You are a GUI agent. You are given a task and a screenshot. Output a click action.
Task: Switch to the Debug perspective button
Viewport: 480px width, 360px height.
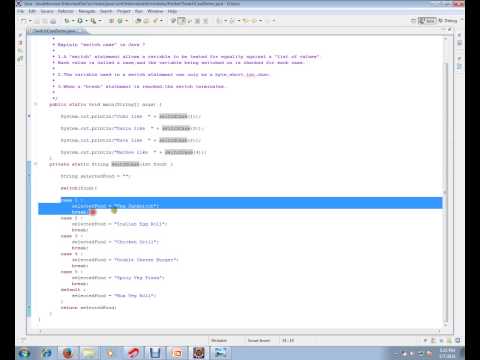click(448, 21)
